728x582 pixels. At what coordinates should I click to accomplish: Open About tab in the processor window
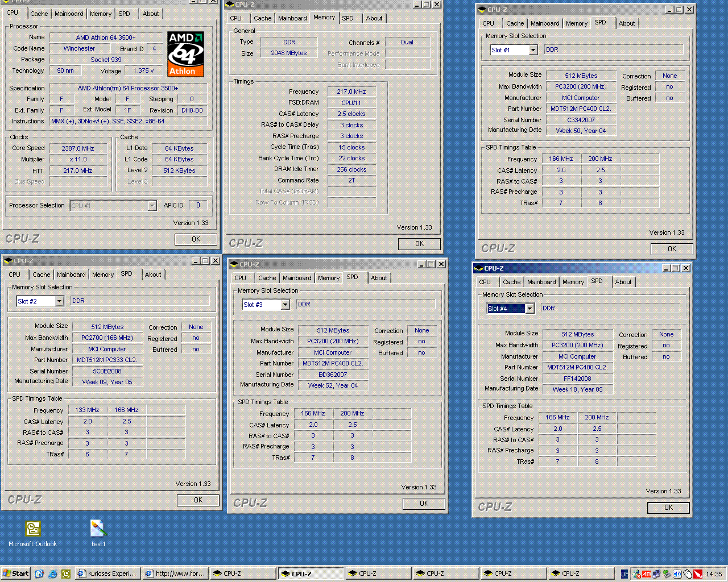coord(151,14)
